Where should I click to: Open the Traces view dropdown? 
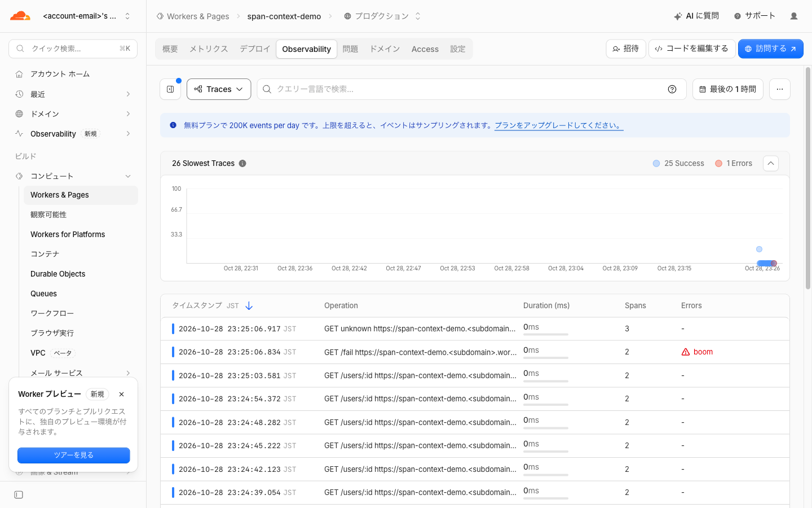[219, 89]
